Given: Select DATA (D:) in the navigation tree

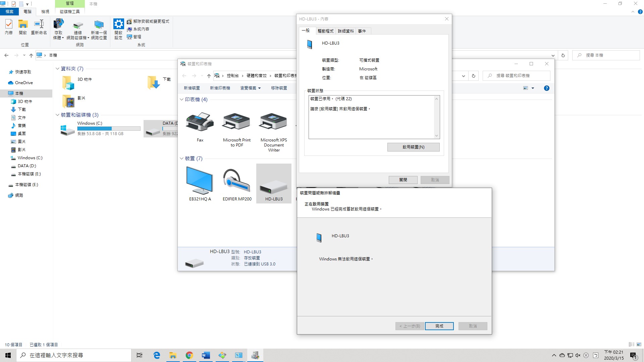Looking at the screenshot, I should pos(26,166).
